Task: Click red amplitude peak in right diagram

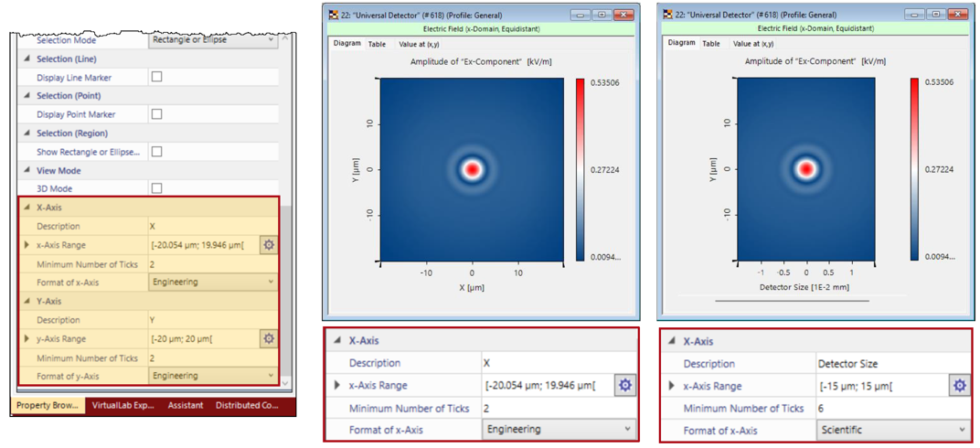Action: pyautogui.click(x=807, y=169)
